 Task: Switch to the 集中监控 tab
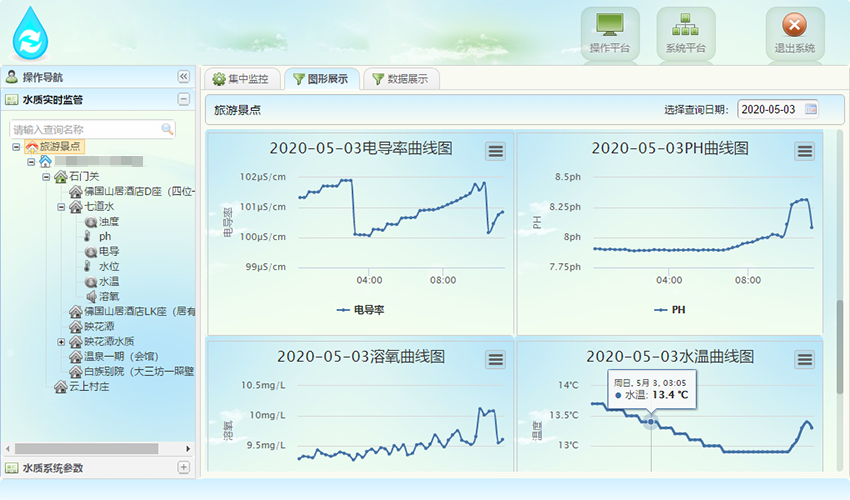click(x=240, y=79)
